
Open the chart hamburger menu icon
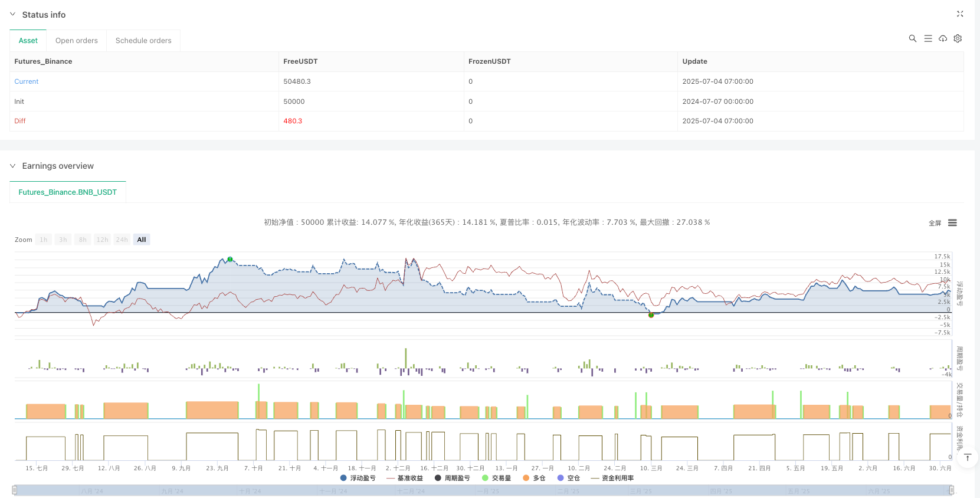point(952,223)
